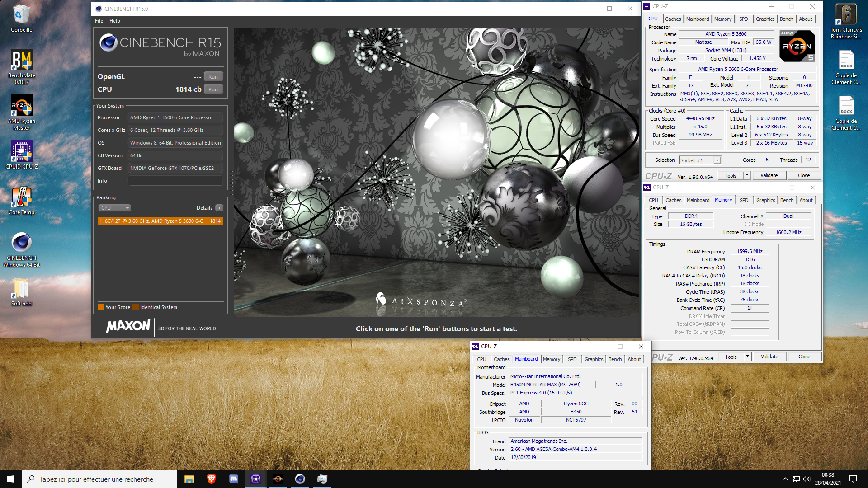The height and width of the screenshot is (488, 868).
Task: Open Discord from the taskbar
Action: [x=233, y=479]
